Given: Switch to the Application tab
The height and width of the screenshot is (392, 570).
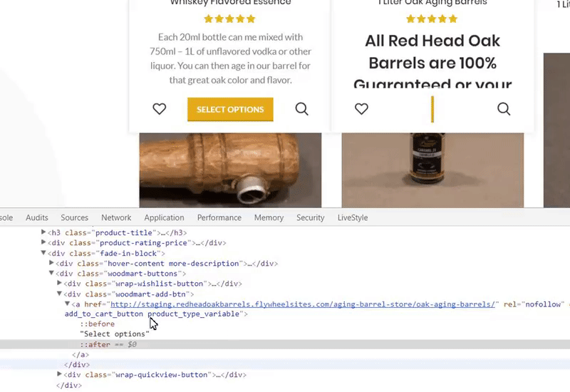Looking at the screenshot, I should [164, 217].
